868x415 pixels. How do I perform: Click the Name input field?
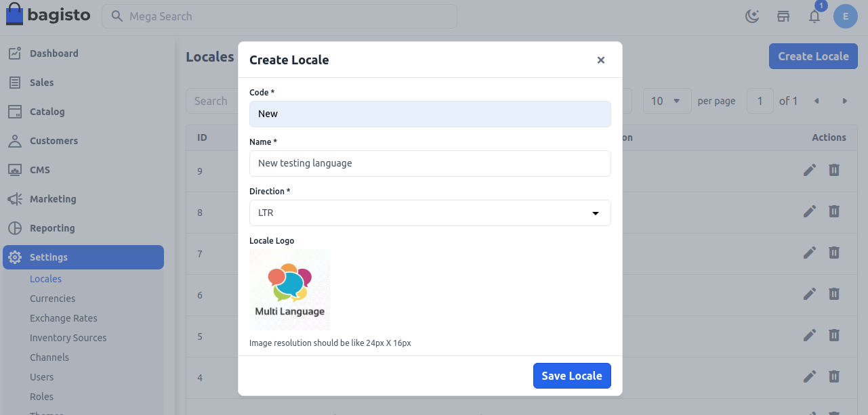pyautogui.click(x=430, y=163)
